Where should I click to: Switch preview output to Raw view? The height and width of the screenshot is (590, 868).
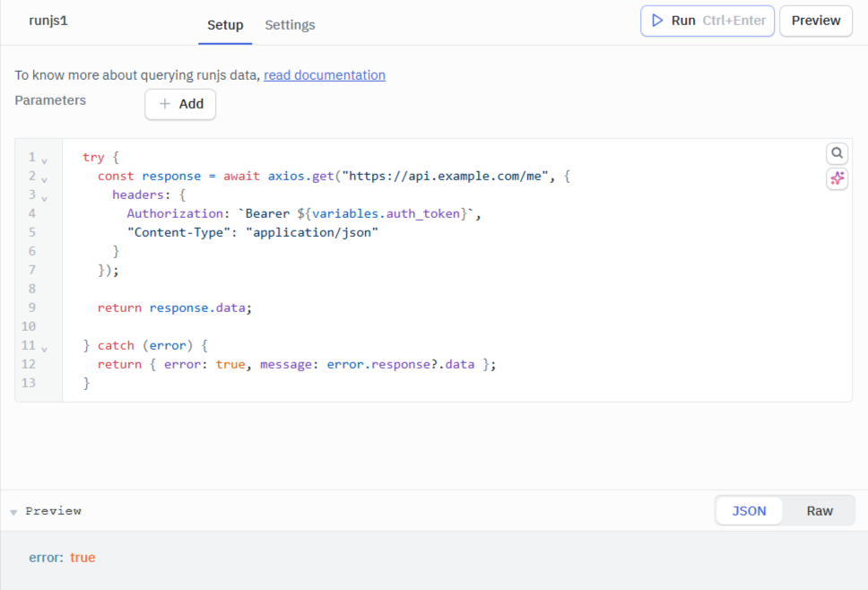[x=820, y=510]
